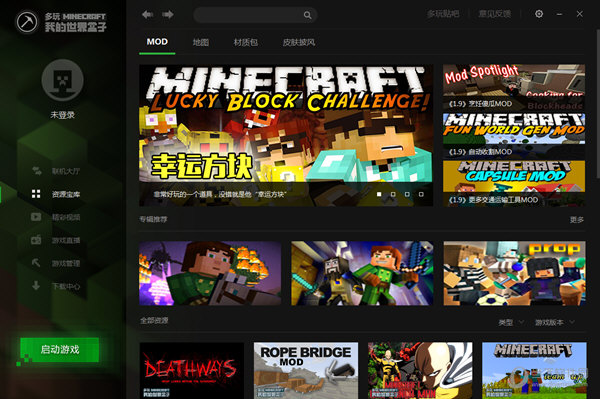Click the magnifier search icon
Viewport: 600px width, 399px height.
[x=307, y=15]
